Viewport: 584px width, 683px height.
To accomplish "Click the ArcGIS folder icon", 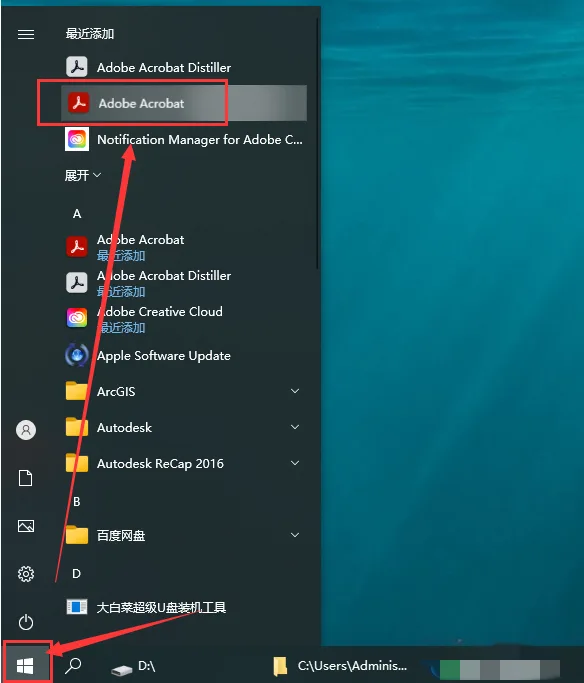I will pos(77,391).
